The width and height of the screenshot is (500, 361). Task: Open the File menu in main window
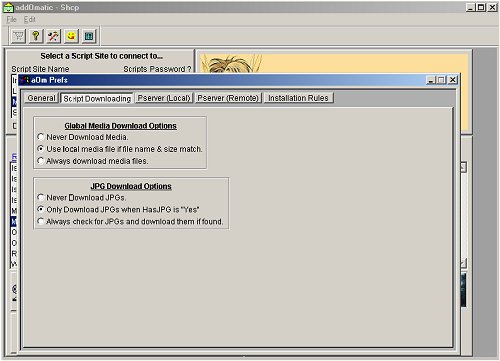coord(11,19)
